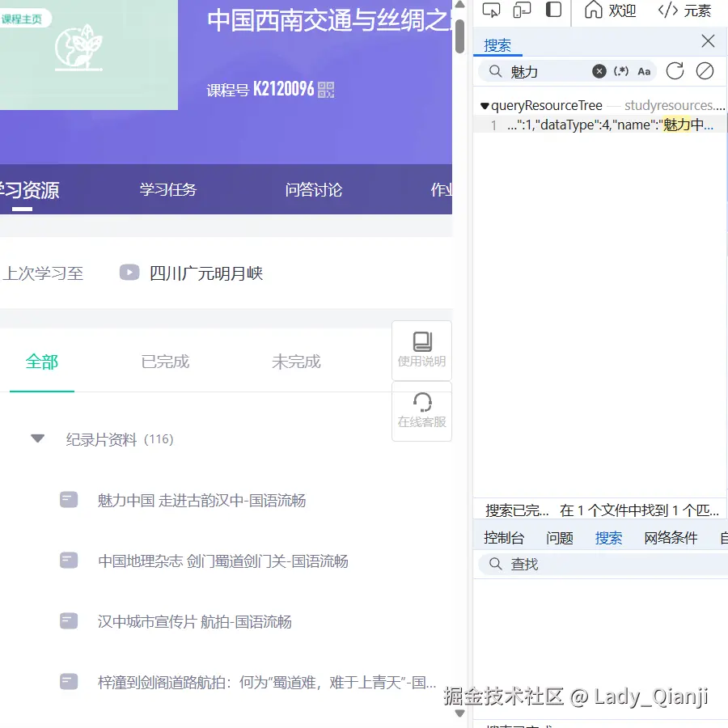728x728 pixels.
Task: Open 梓潼到剑阁道路航拍 resource
Action: point(267,683)
